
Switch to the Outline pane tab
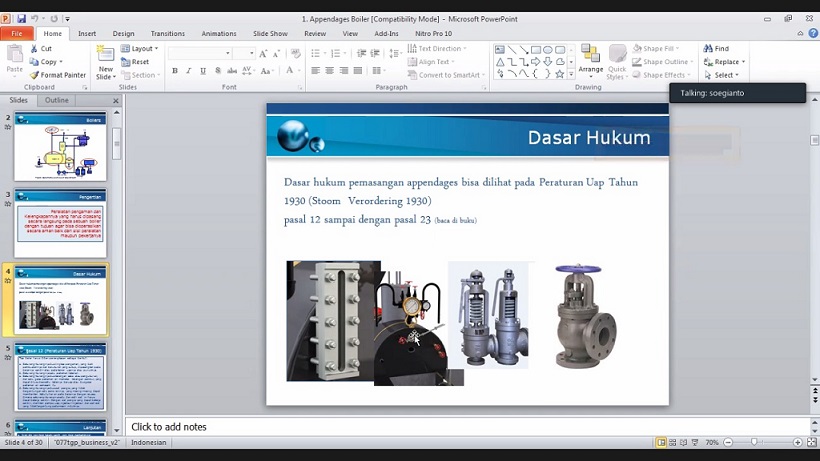56,100
